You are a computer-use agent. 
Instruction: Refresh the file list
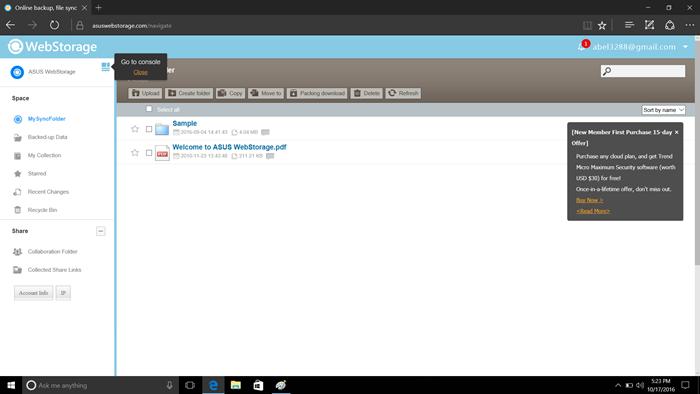(x=404, y=93)
